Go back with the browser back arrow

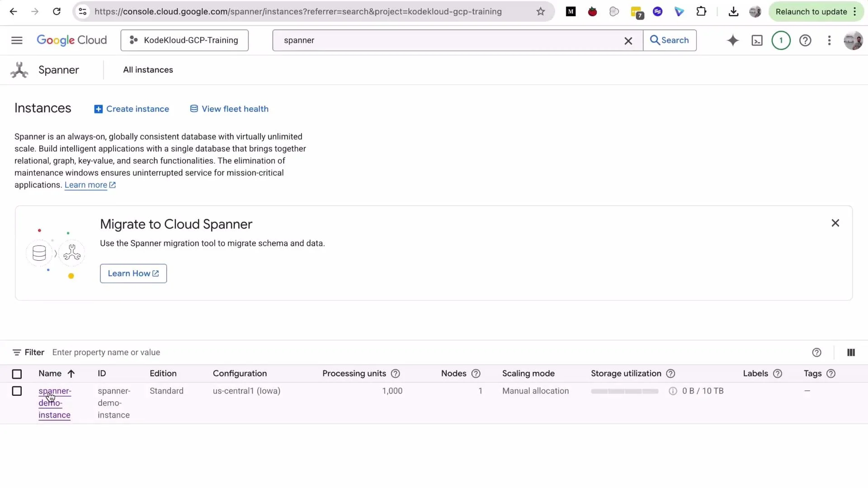coord(14,12)
